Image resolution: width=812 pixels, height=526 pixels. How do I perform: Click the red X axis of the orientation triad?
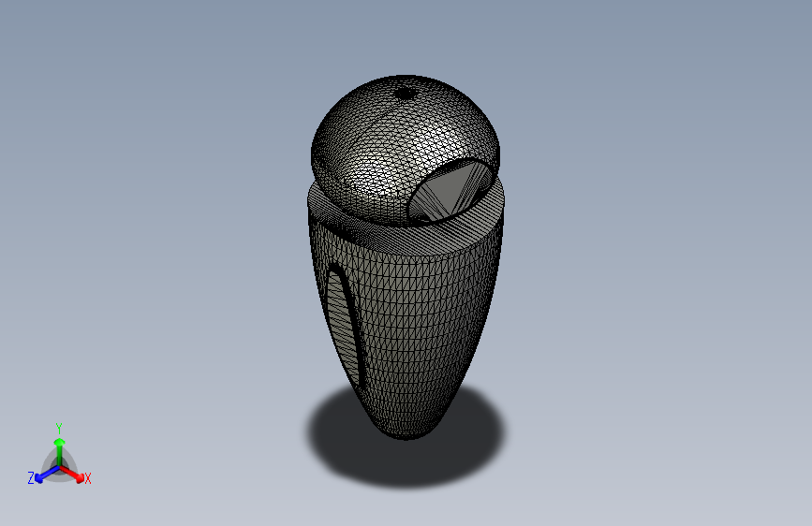click(72, 474)
